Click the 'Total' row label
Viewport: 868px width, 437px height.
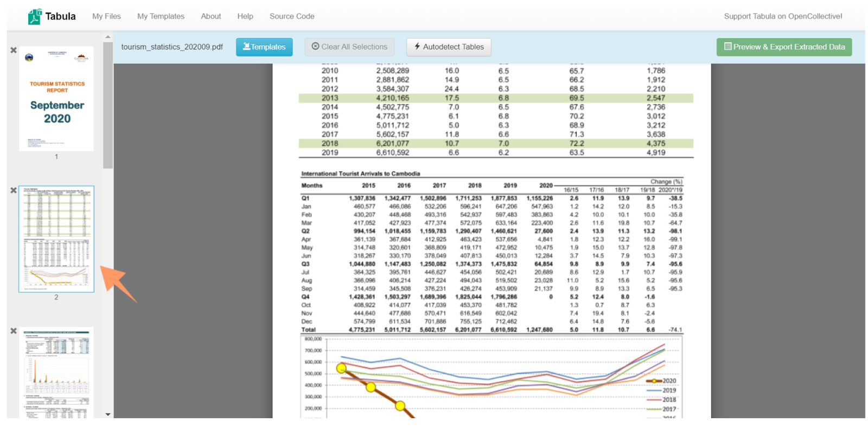pyautogui.click(x=308, y=330)
